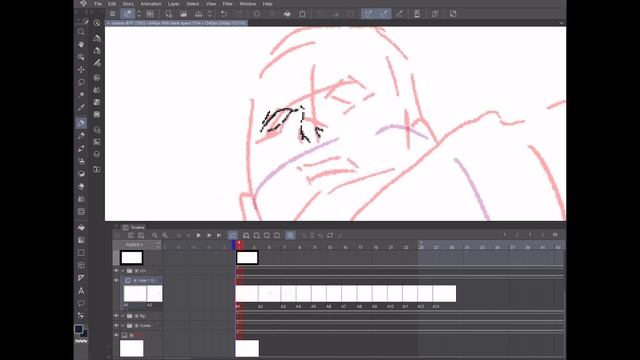Select the Text tool
The height and width of the screenshot is (360, 640).
point(81,291)
